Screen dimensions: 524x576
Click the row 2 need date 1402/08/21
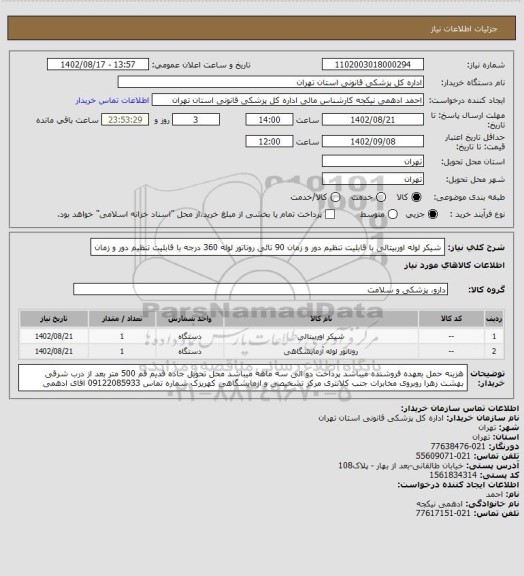[54, 352]
